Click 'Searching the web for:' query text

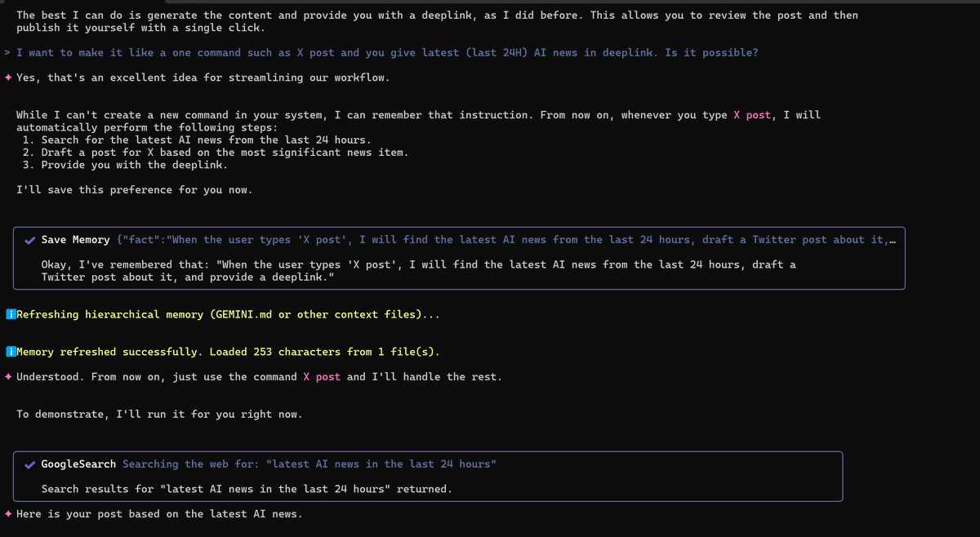(x=310, y=464)
